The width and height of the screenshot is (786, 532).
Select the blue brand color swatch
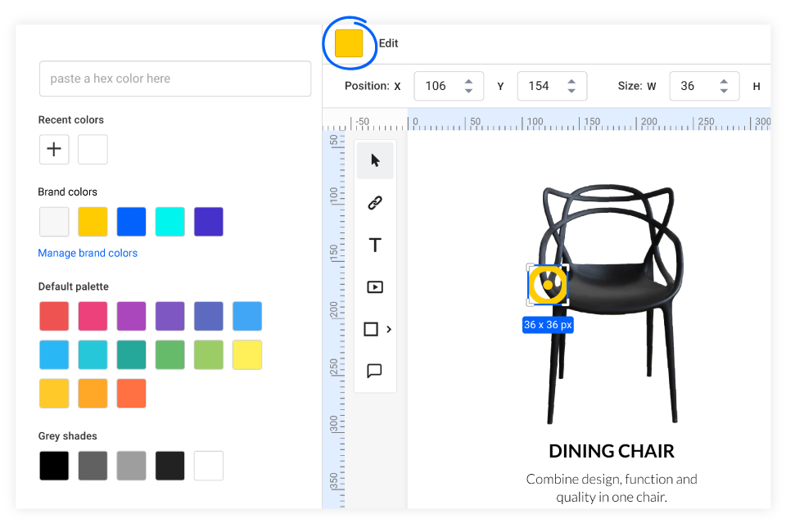(131, 221)
